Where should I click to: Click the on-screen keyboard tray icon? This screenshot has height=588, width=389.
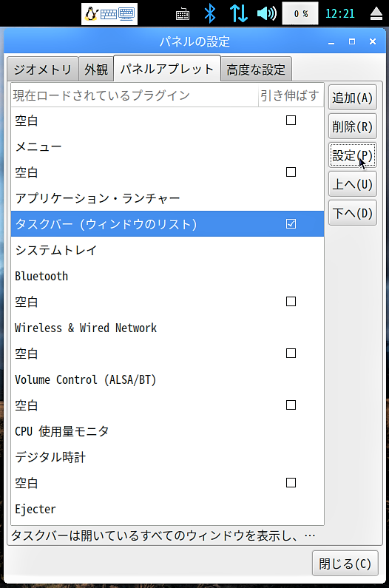183,14
